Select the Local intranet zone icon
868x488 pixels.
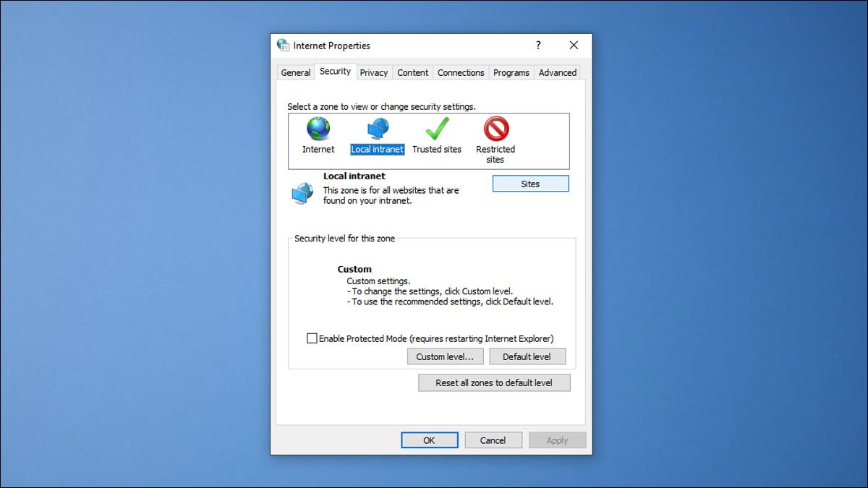click(x=377, y=129)
